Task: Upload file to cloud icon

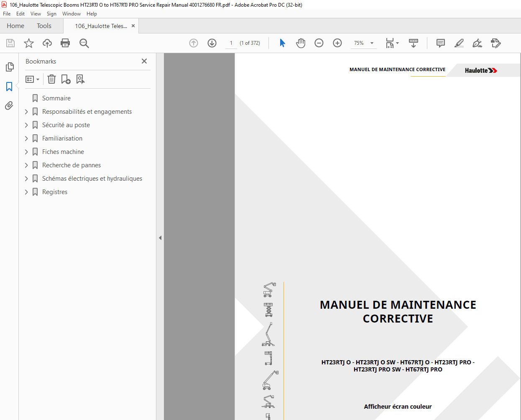Action: (x=47, y=43)
